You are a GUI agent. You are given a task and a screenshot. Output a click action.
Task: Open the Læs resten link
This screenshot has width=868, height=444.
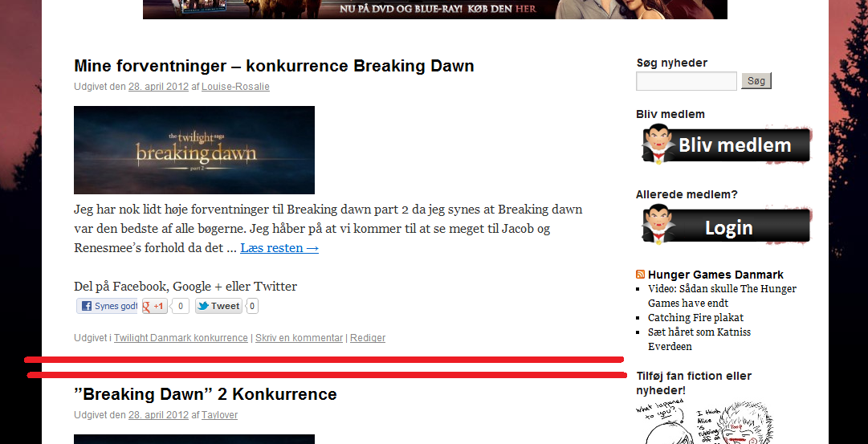click(x=279, y=247)
